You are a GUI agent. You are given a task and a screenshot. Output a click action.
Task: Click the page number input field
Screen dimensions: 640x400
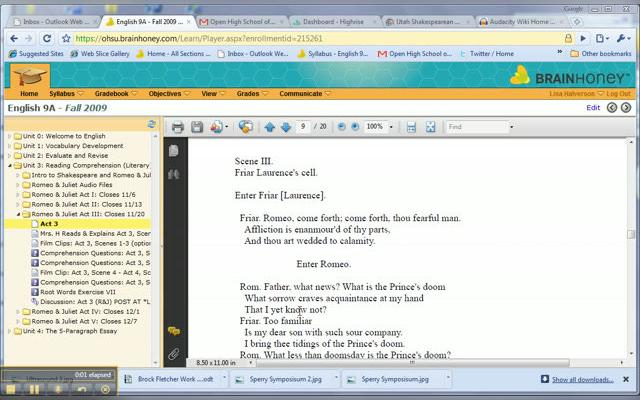(x=305, y=127)
